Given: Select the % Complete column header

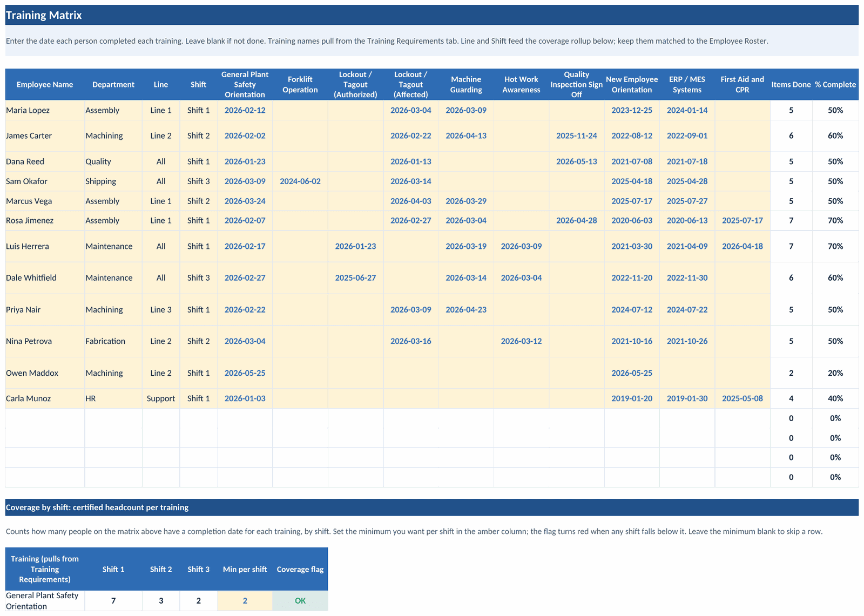Looking at the screenshot, I should [x=835, y=85].
